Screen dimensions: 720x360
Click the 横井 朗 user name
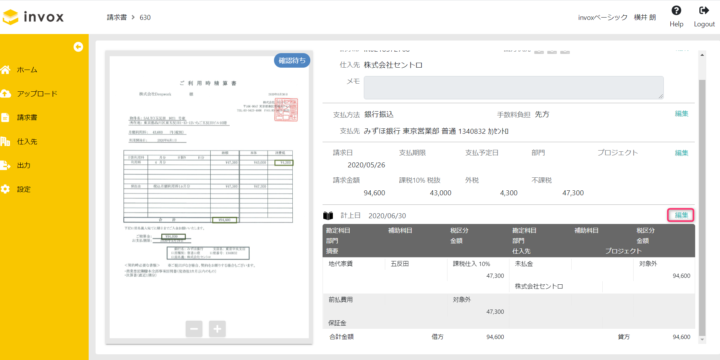(x=645, y=17)
